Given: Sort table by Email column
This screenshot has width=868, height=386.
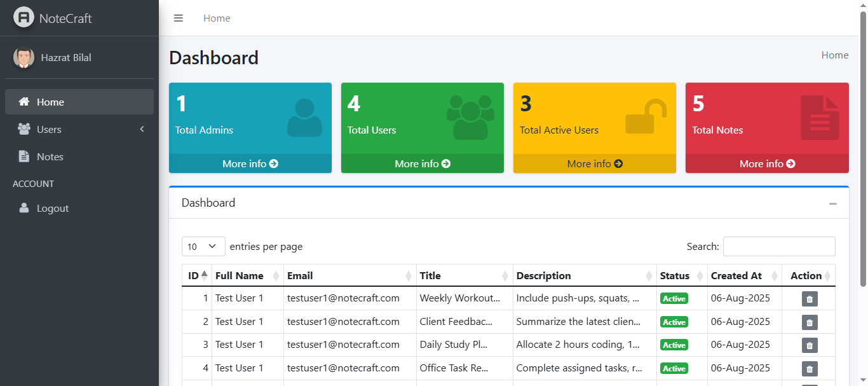Looking at the screenshot, I should coord(350,276).
